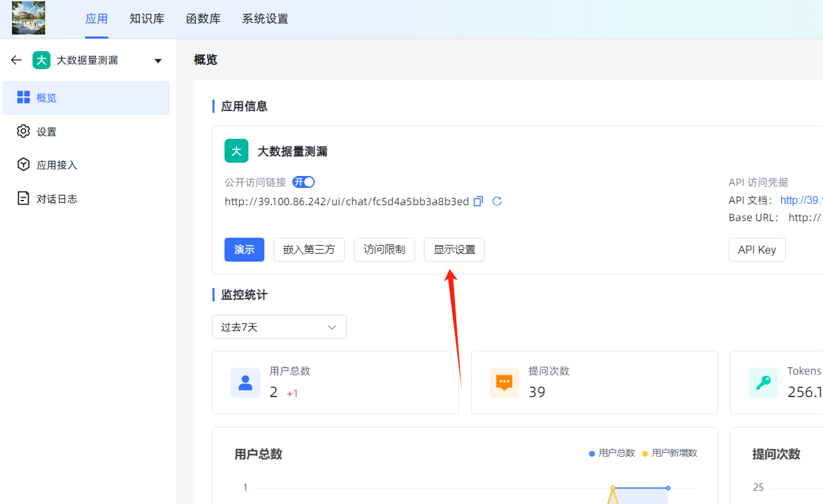Click the 应用信息 section heading

pos(244,106)
